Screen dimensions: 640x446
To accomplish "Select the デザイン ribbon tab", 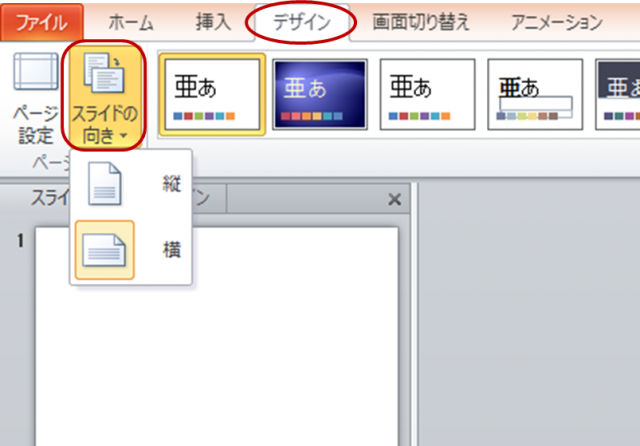I will click(301, 21).
